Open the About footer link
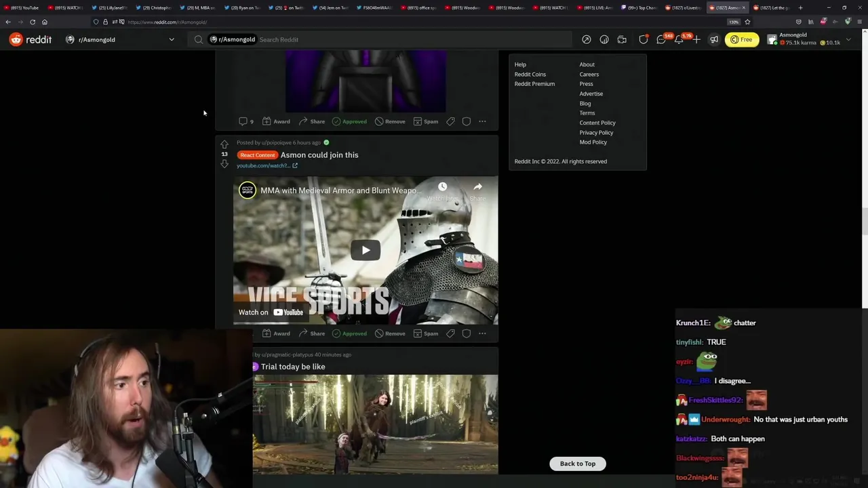 (587, 64)
